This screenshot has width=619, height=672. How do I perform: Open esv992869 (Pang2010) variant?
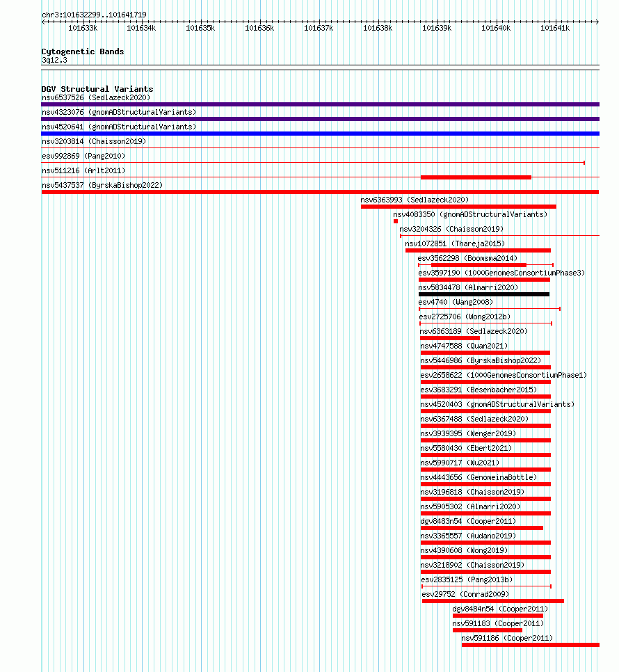[83, 156]
